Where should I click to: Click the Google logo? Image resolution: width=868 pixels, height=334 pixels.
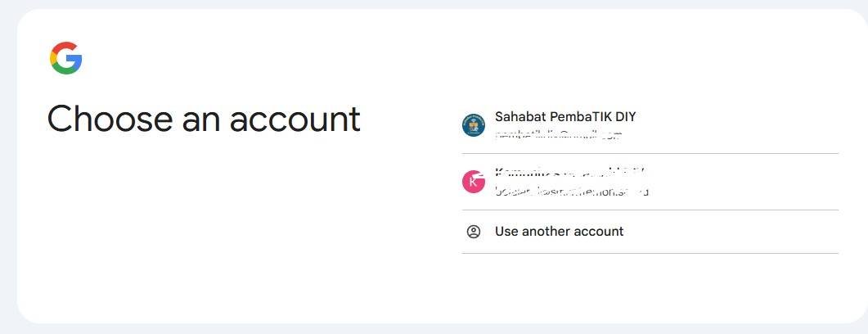[x=65, y=58]
